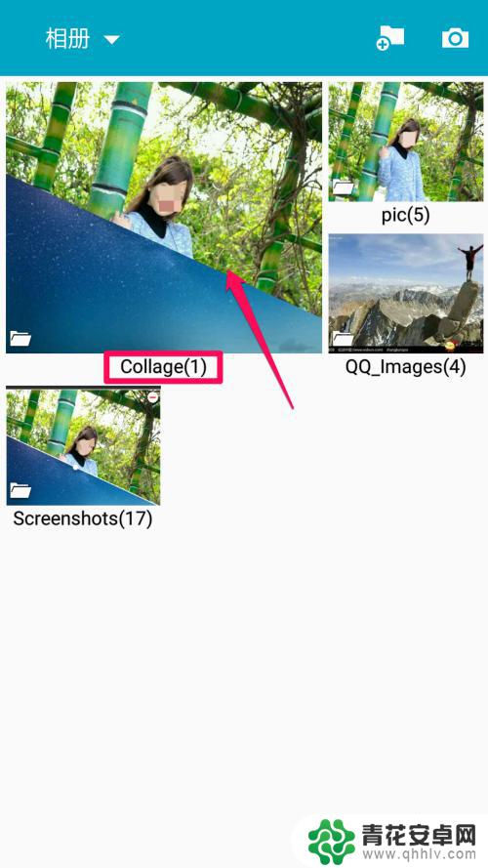Screen dimensions: 488x868
Task: Click the green 青花安卓网 logo
Action: click(332, 841)
